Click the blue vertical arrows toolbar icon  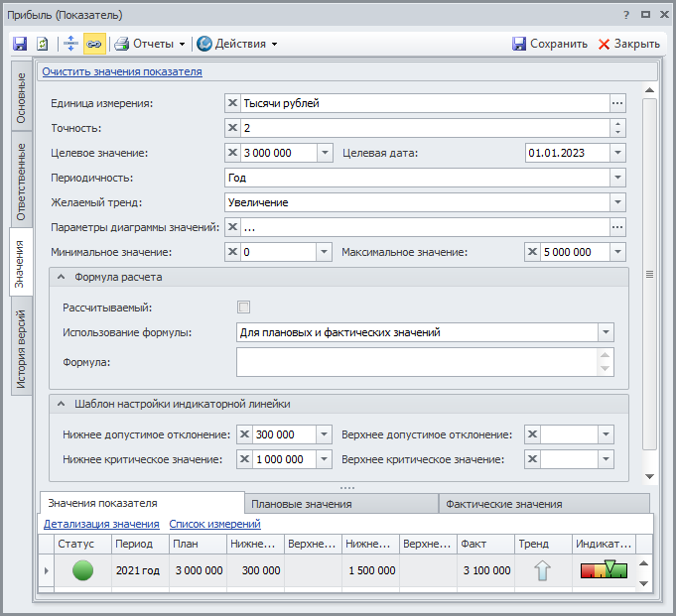pyautogui.click(x=70, y=44)
